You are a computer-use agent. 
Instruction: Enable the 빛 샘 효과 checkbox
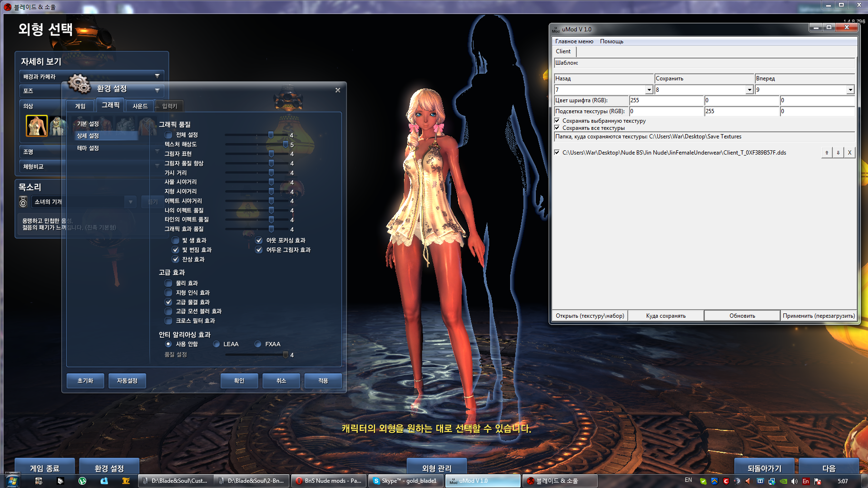[176, 240]
